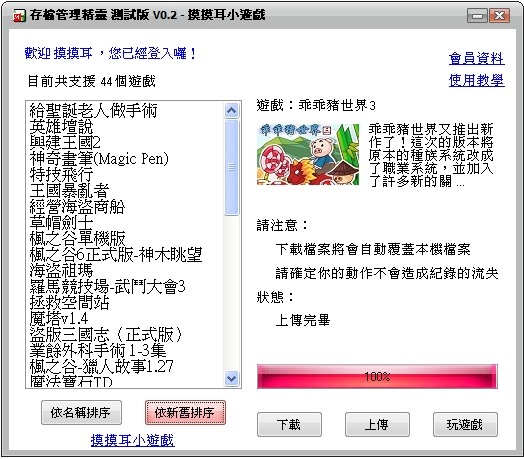Select 神奇畫筆(Magic Pen) in the list
Viewport: 524px width, 459px height.
pos(125,159)
